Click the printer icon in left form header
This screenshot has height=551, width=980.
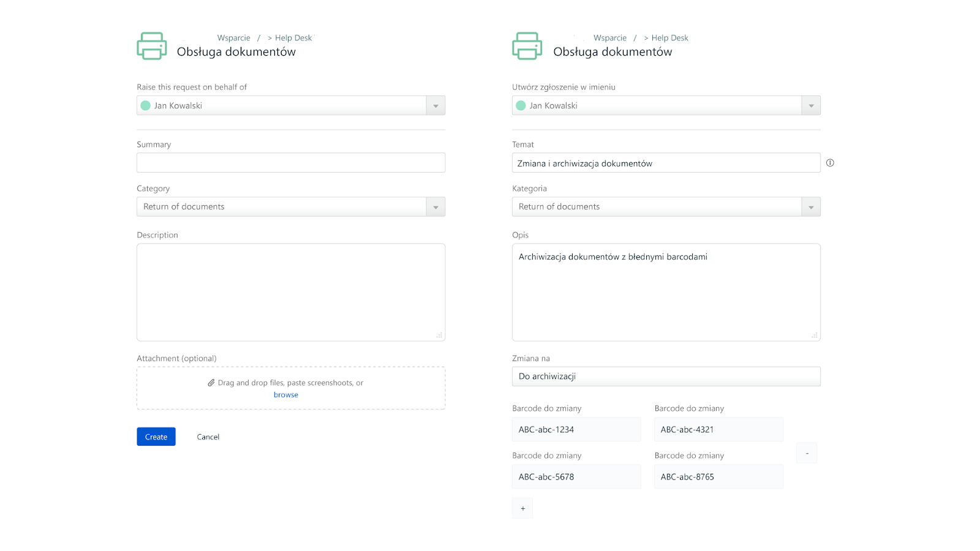point(152,46)
